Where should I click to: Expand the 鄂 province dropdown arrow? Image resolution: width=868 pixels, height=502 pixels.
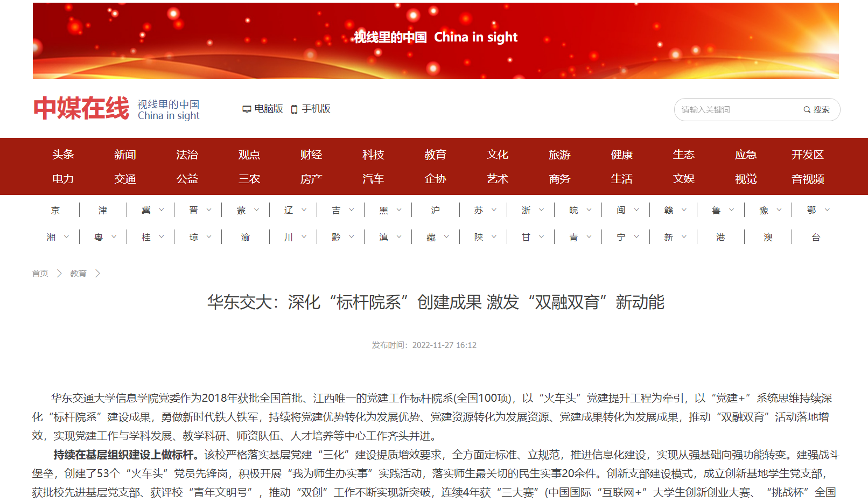coord(827,210)
